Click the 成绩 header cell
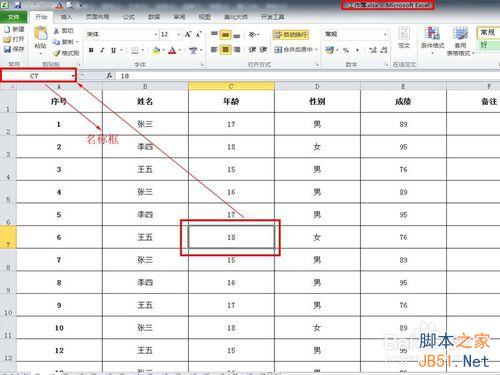This screenshot has width=500, height=375. [x=403, y=101]
